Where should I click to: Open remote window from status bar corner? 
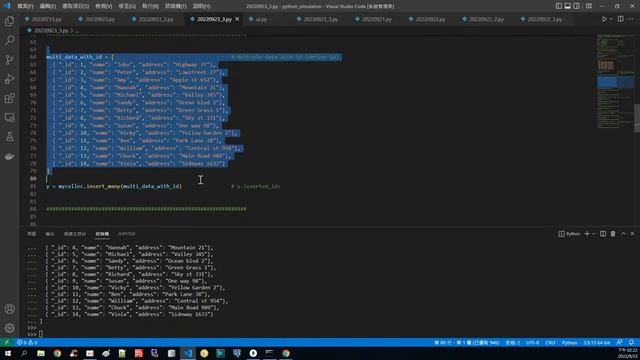pos(7,342)
